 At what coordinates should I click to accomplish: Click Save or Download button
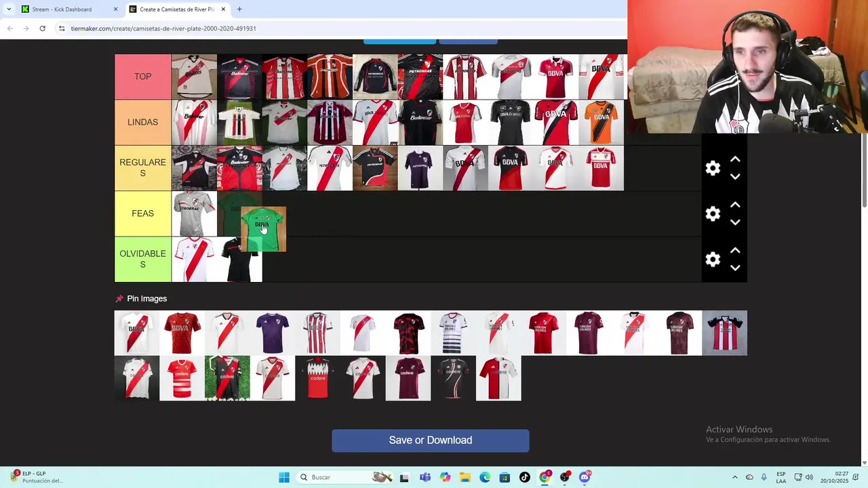(431, 441)
